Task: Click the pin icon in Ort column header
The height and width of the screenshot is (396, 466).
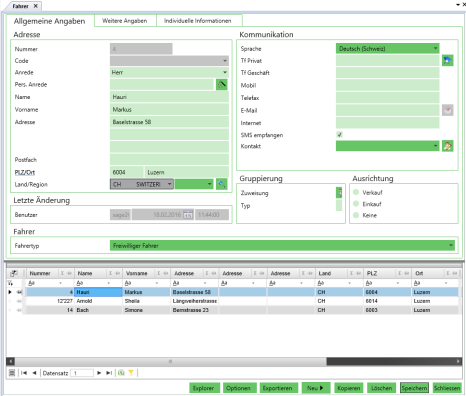Action: [455, 273]
